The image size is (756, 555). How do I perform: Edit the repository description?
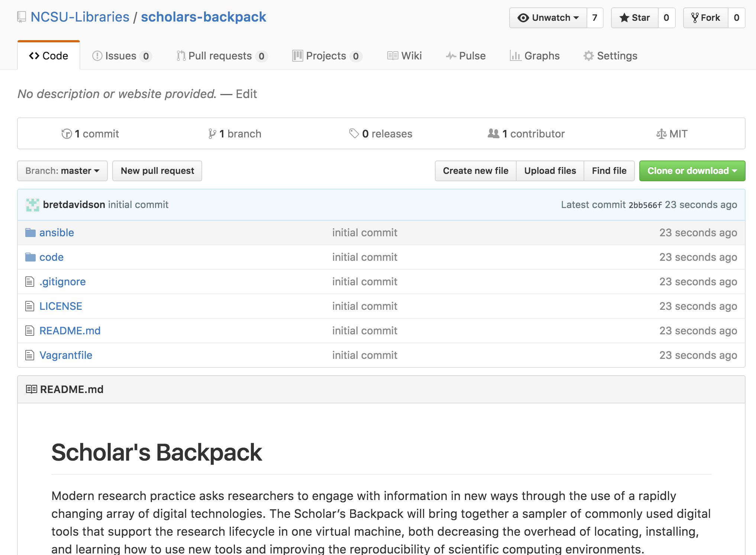246,94
